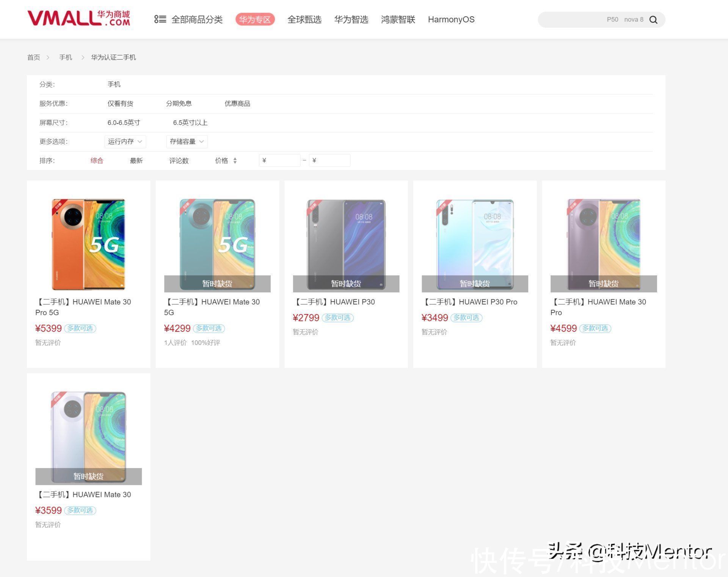This screenshot has height=577, width=728.
Task: Open the HarmonyOS navigation link
Action: pos(451,19)
